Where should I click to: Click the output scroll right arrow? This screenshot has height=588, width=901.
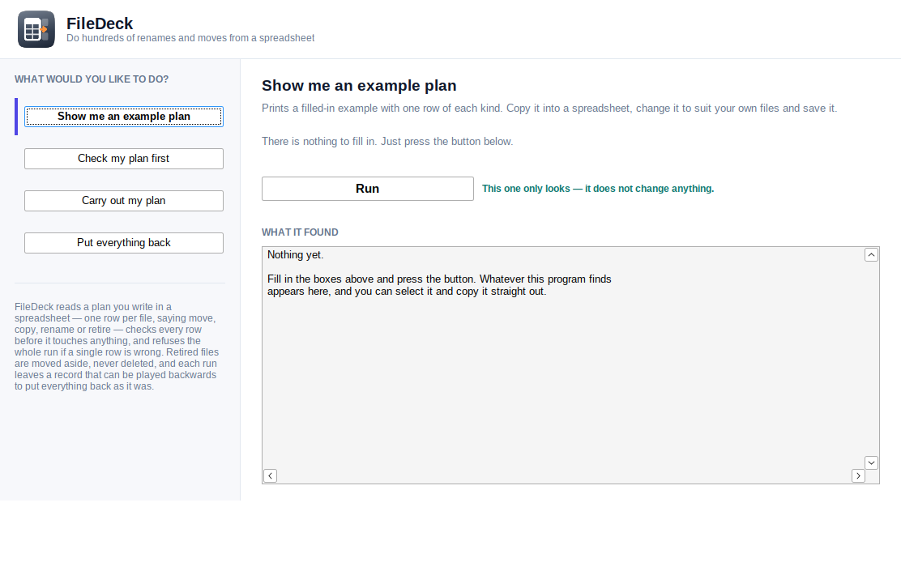(x=859, y=476)
